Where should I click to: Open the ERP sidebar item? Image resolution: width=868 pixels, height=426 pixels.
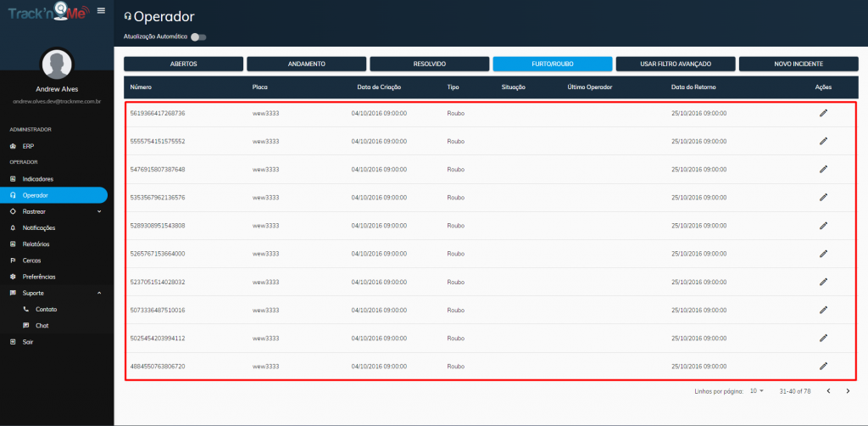tap(53, 146)
